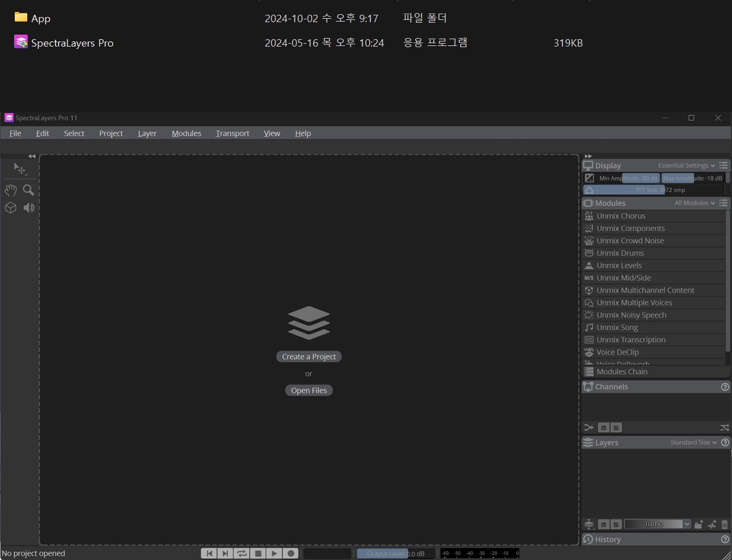
Task: Open the All Modules filter dropdown
Action: pyautogui.click(x=694, y=203)
